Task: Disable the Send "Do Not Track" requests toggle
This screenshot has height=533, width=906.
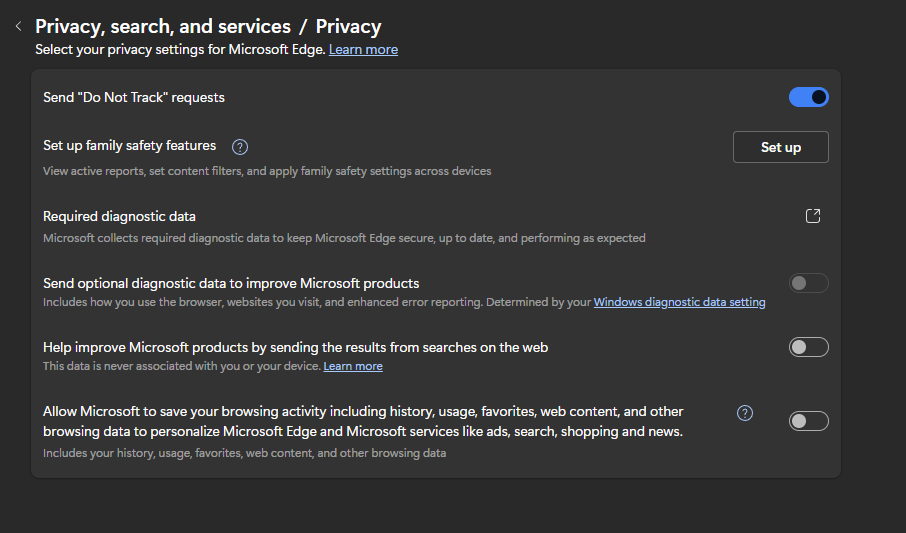Action: pyautogui.click(x=808, y=97)
